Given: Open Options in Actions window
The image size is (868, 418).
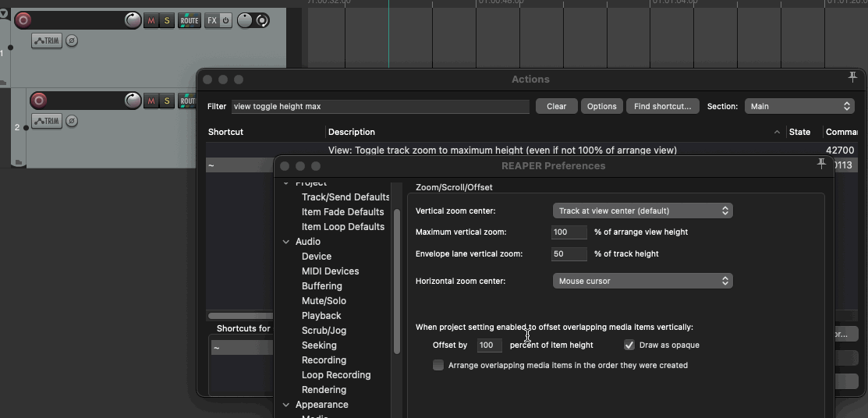Looking at the screenshot, I should [602, 106].
